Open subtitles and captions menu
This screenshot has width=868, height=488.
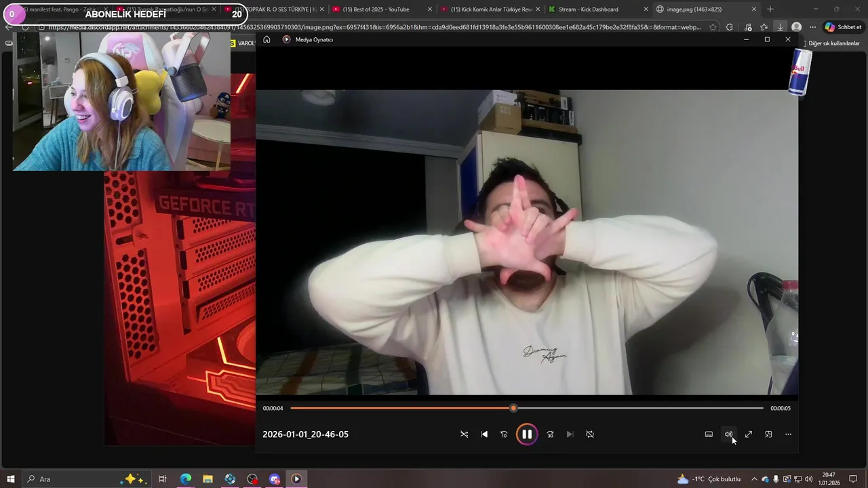(x=709, y=434)
